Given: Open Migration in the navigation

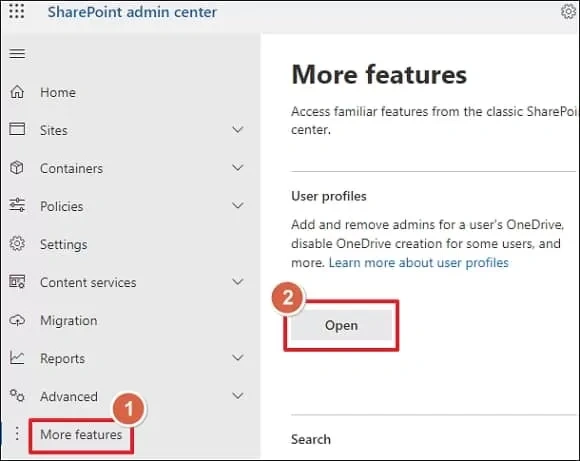Looking at the screenshot, I should (68, 321).
